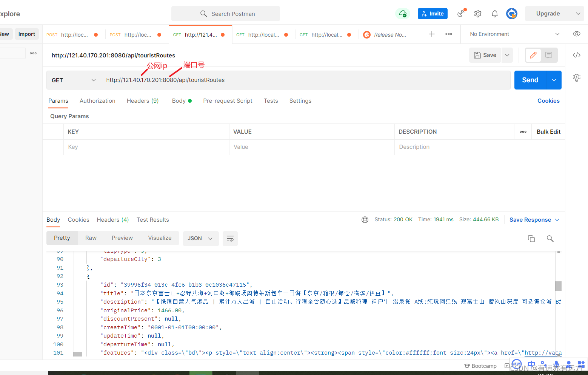Expand the Send options arrow
This screenshot has width=588, height=375.
tap(554, 80)
